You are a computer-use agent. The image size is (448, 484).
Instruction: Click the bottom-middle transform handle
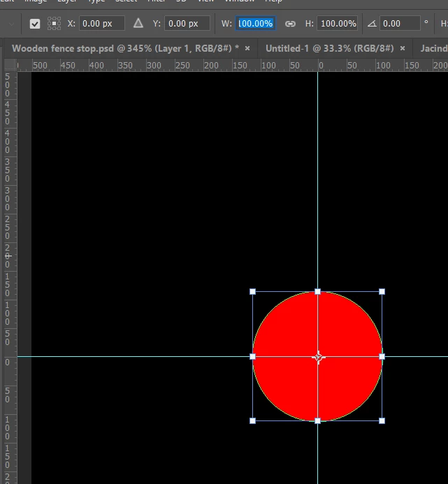[x=317, y=420]
